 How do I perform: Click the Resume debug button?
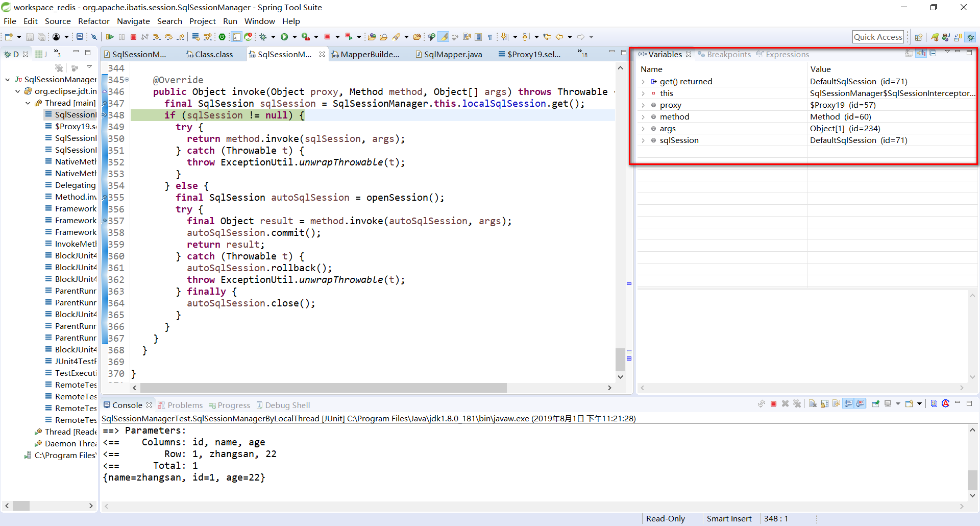click(110, 37)
